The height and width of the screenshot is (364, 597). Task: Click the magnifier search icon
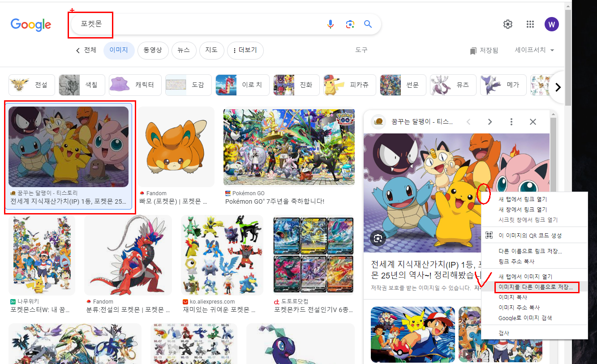(368, 24)
